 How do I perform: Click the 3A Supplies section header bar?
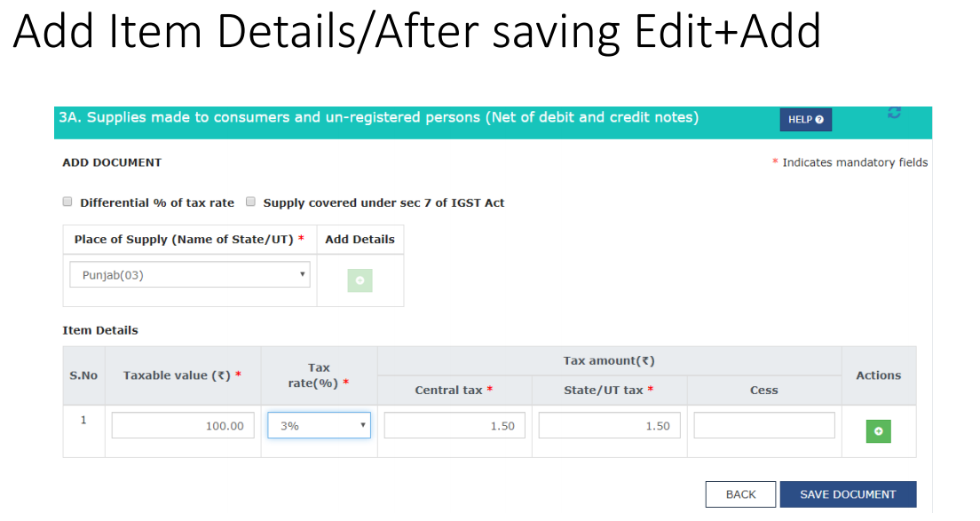click(493, 122)
